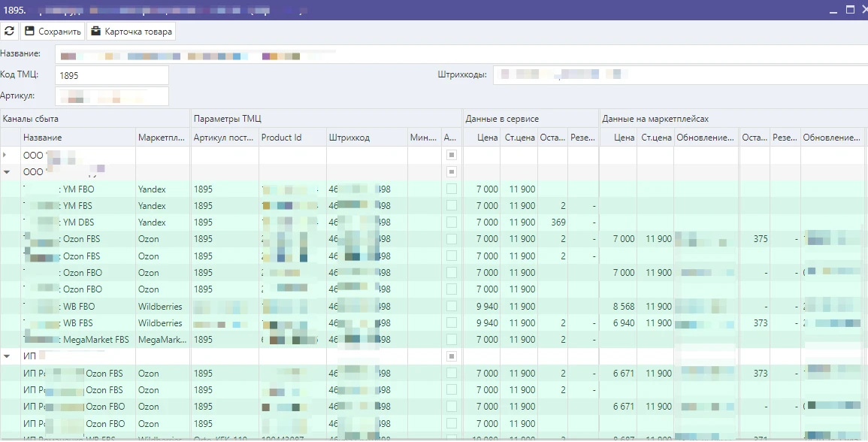The height and width of the screenshot is (442, 868).
Task: Click the Штрихкод column header
Action: (349, 138)
